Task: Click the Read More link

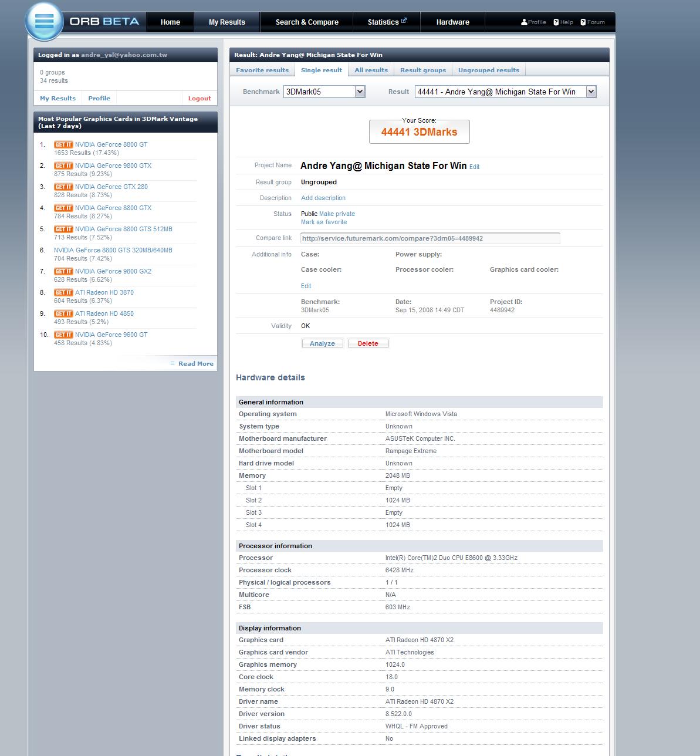Action: point(196,363)
